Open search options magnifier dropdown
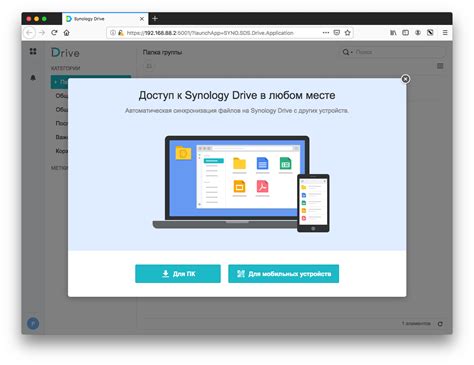The width and height of the screenshot is (474, 365). point(347,52)
